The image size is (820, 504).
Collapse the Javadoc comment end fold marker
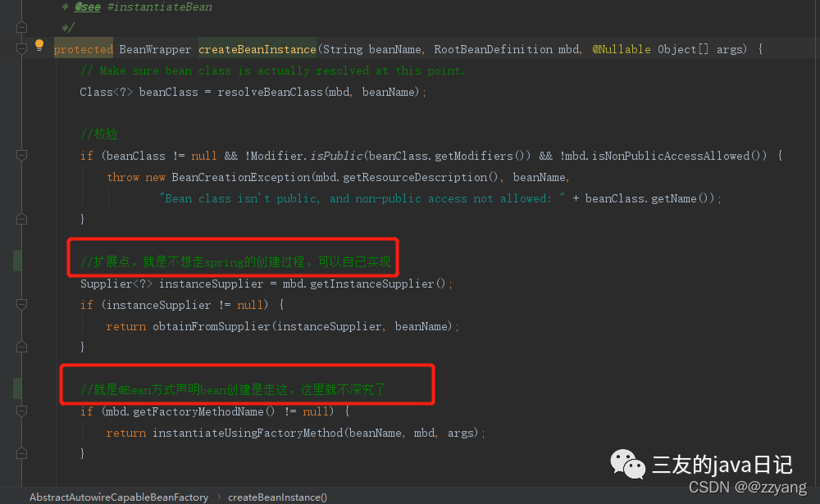(21, 27)
